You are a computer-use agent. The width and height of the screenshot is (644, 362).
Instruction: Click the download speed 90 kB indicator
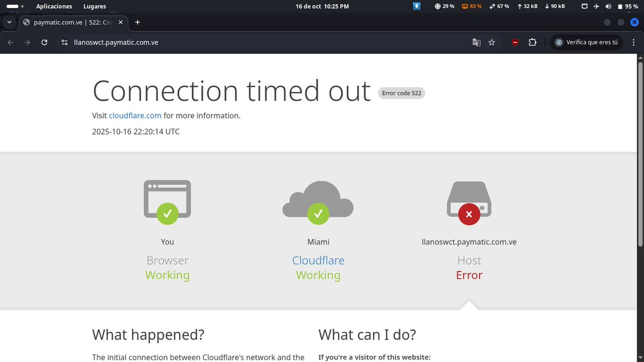[554, 6]
